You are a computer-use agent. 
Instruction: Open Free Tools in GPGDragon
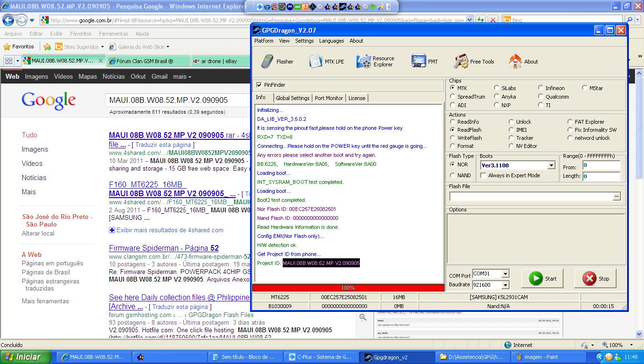(x=474, y=62)
